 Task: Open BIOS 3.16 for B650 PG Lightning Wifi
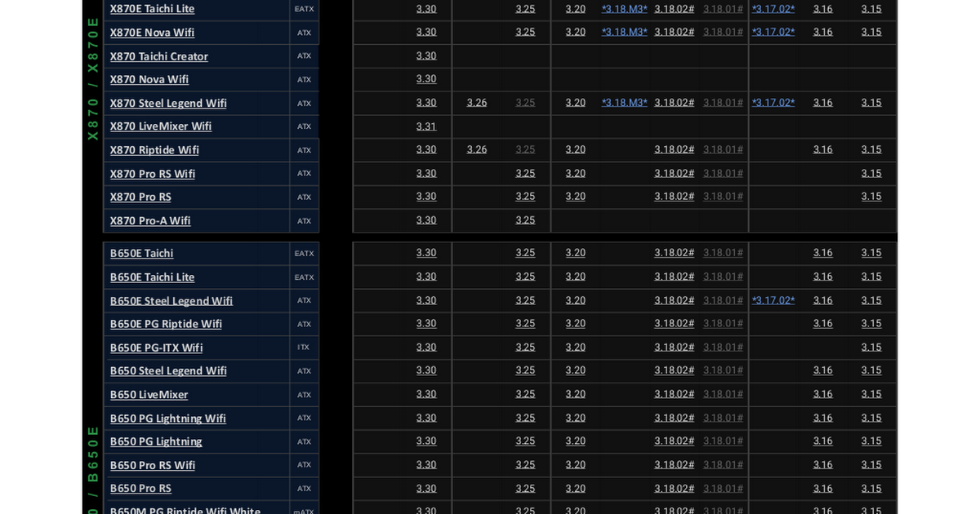click(x=823, y=418)
